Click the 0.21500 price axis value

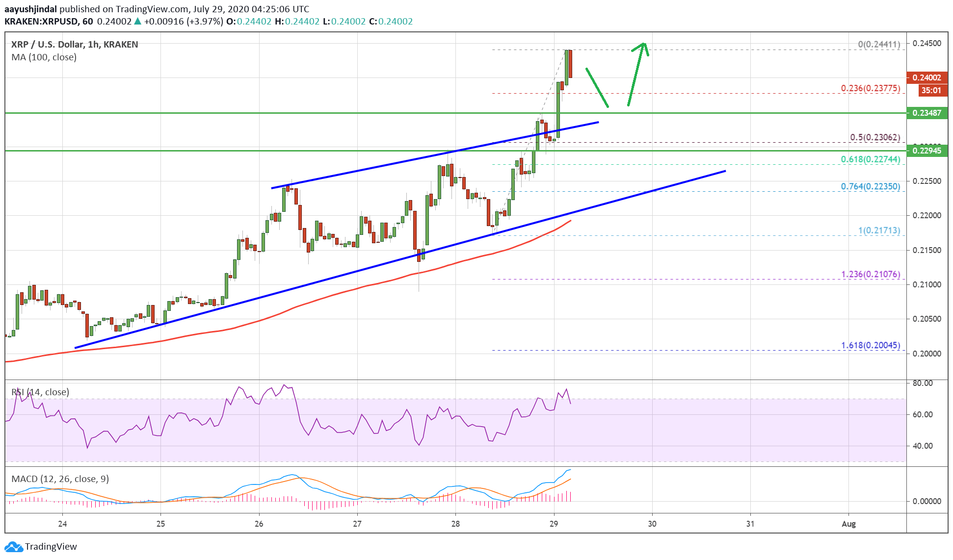[x=927, y=251]
